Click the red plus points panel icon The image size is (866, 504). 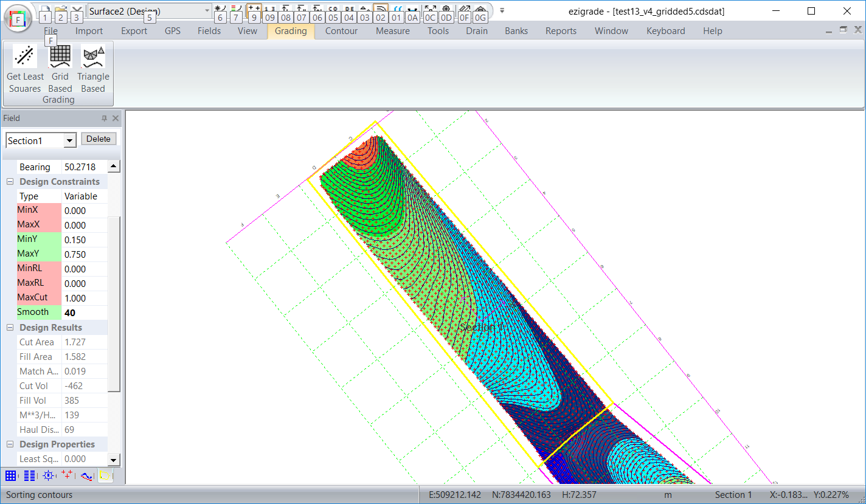pyautogui.click(x=67, y=475)
